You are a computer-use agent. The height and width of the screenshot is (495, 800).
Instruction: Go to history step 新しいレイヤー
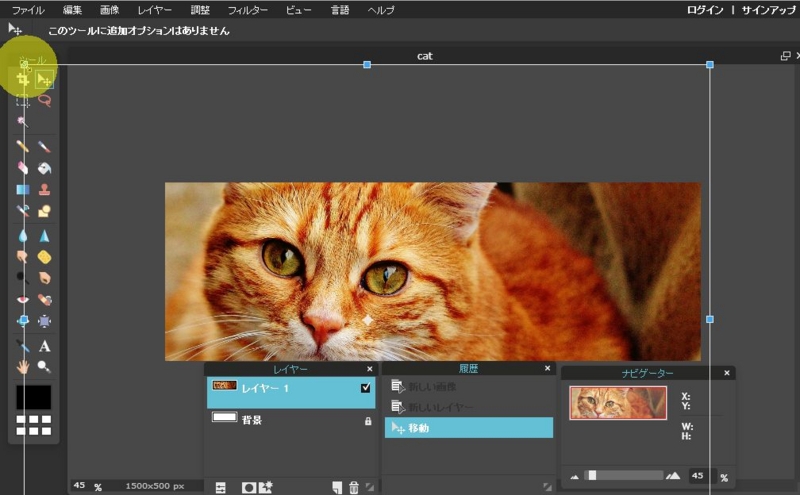pos(468,407)
